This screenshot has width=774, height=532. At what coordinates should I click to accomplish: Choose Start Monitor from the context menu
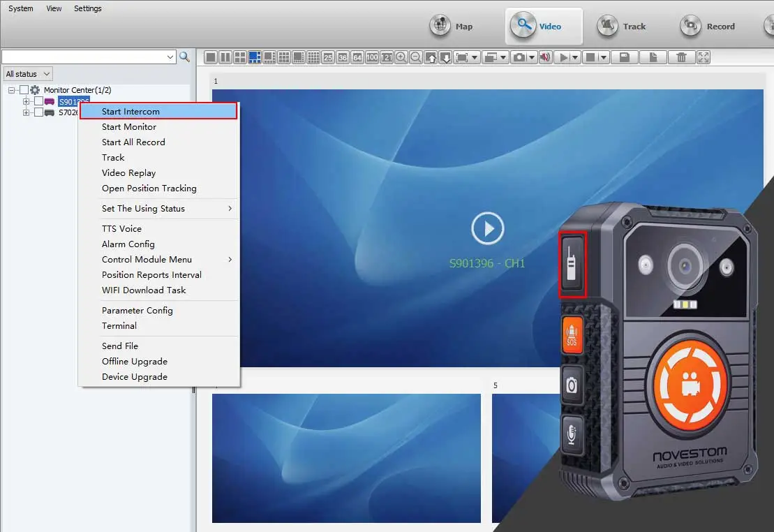point(158,127)
